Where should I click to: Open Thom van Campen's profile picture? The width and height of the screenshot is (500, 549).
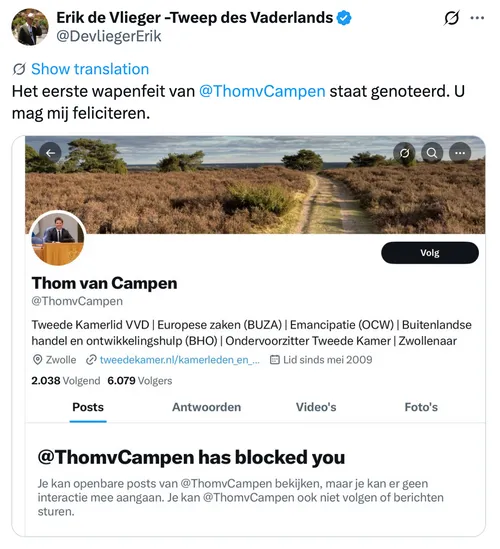(x=58, y=238)
